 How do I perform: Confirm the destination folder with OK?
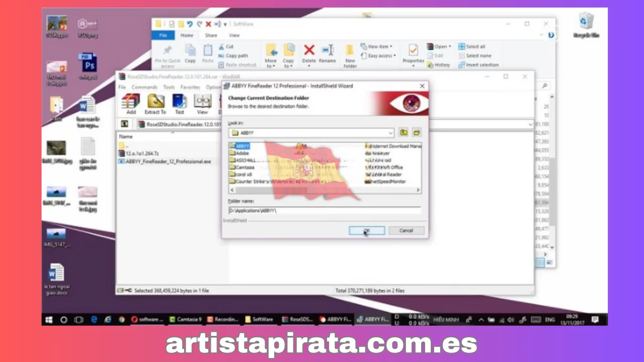click(367, 230)
